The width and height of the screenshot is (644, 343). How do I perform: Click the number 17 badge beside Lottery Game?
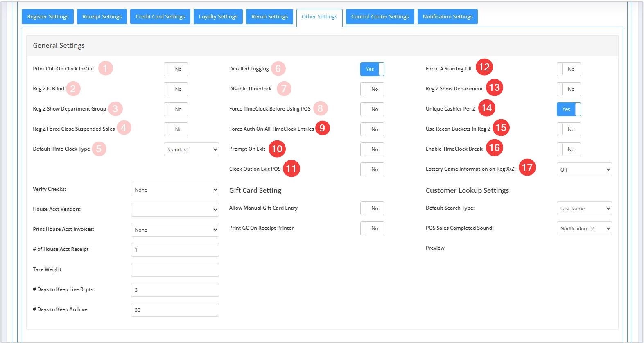pyautogui.click(x=527, y=167)
